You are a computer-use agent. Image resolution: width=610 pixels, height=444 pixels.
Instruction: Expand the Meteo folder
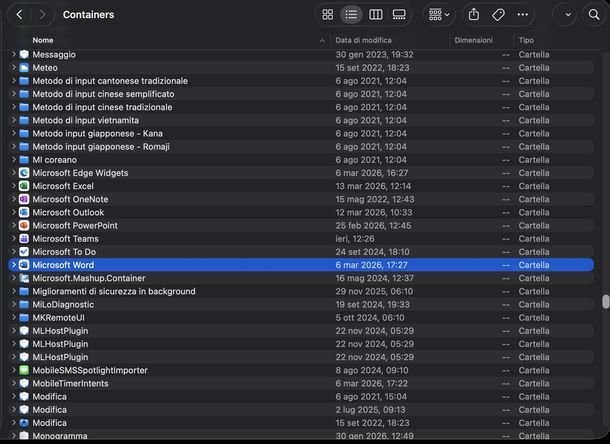(14, 68)
